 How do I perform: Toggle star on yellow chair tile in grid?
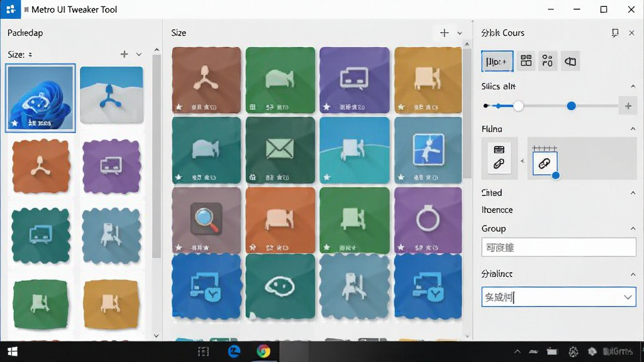(x=401, y=107)
